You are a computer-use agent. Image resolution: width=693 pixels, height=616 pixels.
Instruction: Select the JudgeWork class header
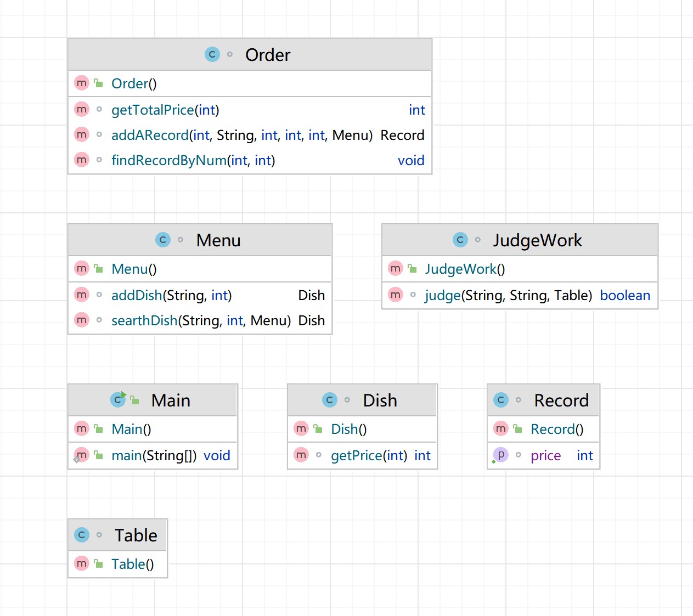click(537, 240)
